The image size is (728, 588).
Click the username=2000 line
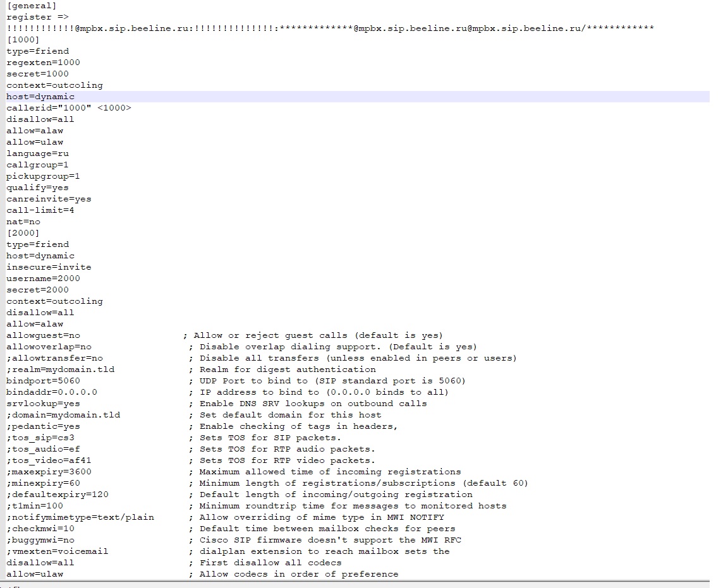coord(43,279)
